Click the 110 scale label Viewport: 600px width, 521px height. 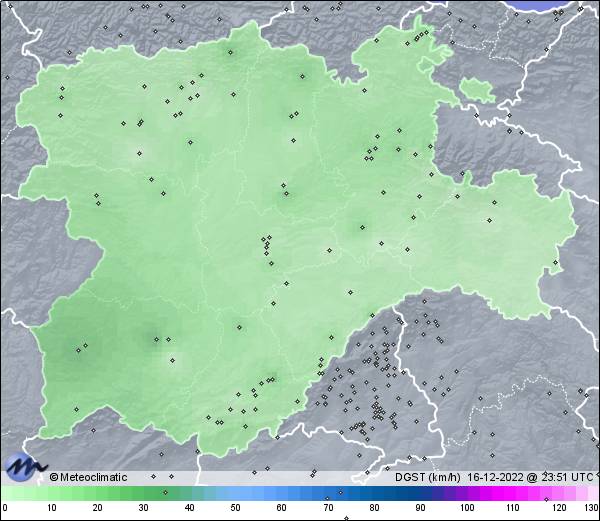pos(513,508)
